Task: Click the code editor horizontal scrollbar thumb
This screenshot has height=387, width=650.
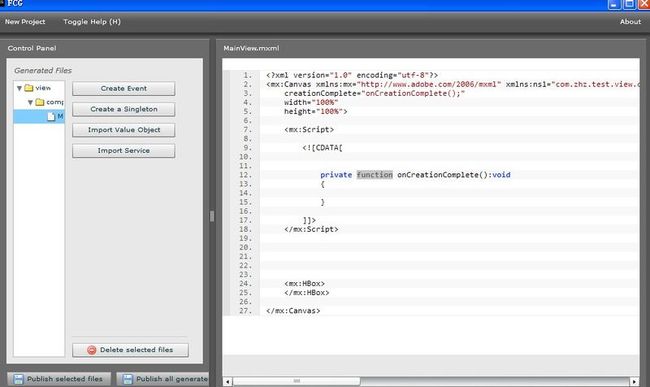Action: (296, 381)
